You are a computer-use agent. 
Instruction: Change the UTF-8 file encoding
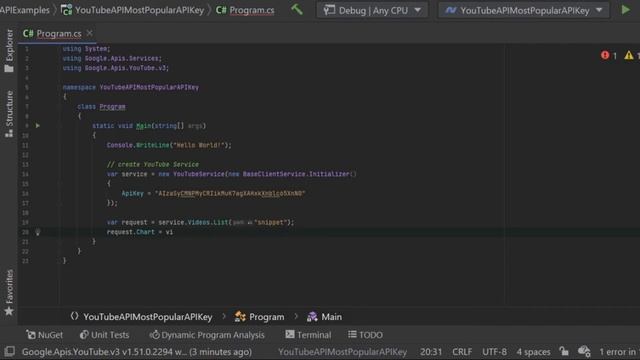pos(494,352)
